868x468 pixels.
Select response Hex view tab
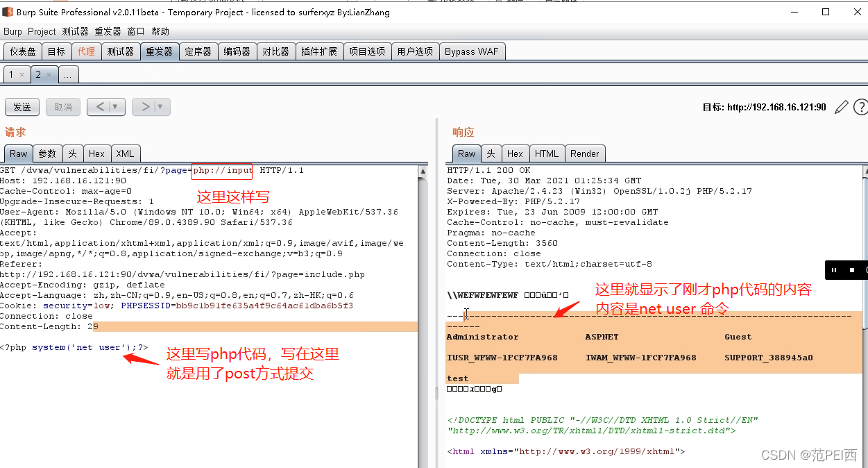click(515, 153)
